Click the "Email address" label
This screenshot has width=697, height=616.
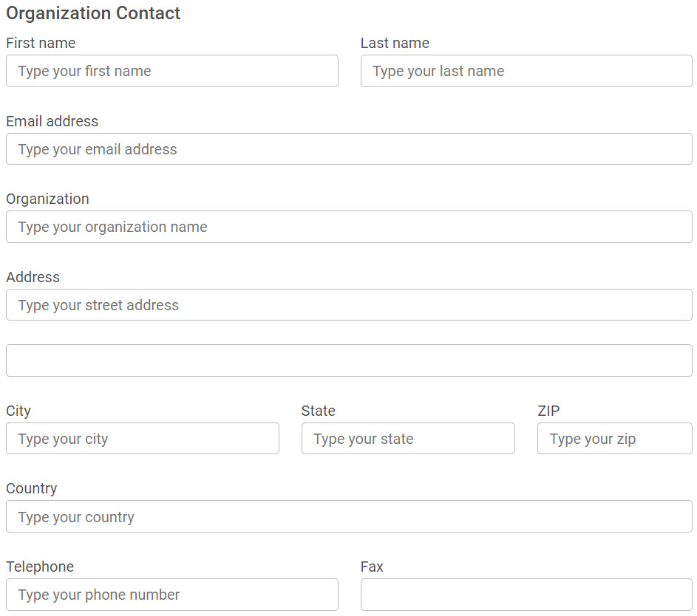(52, 121)
